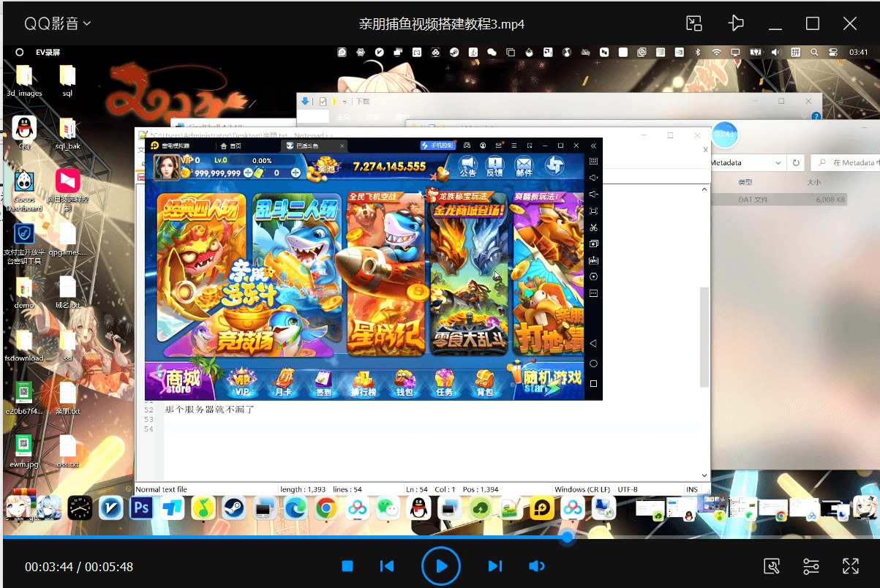Enter fullscreen mode
The image size is (880, 588).
[850, 566]
